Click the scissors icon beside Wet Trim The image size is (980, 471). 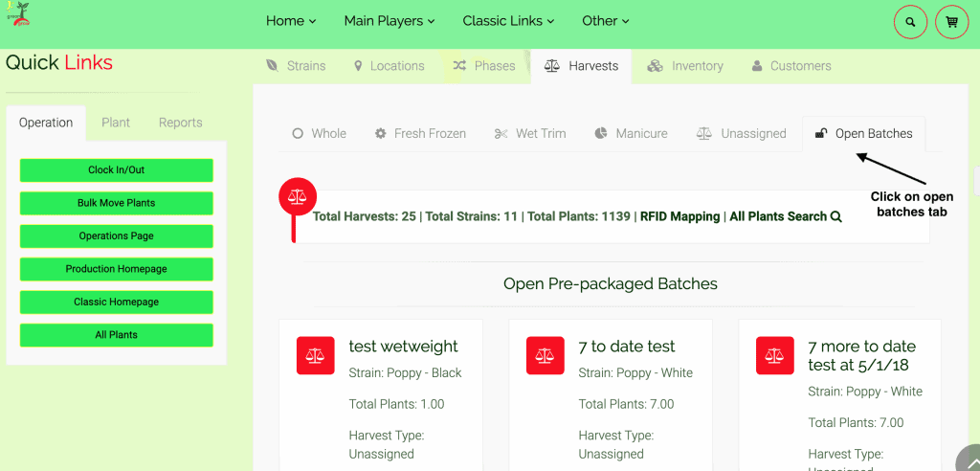coord(501,133)
